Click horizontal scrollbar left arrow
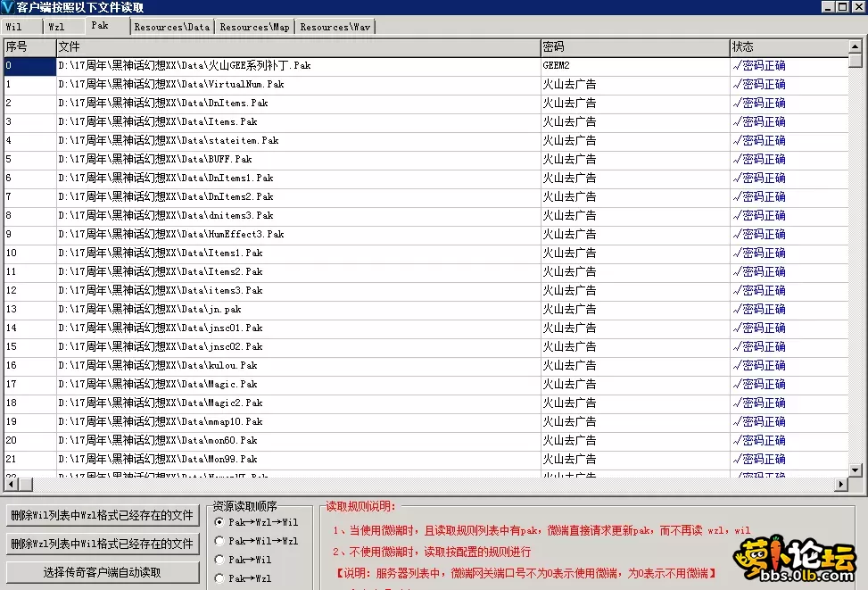 tap(11, 484)
